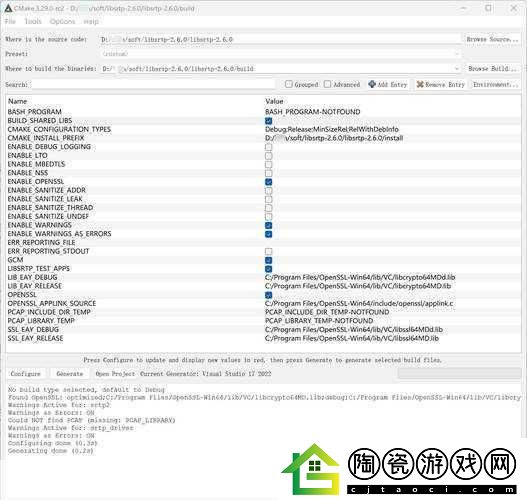Image resolution: width=527 pixels, height=500 pixels.
Task: Open the Environment settings button
Action: [x=496, y=84]
